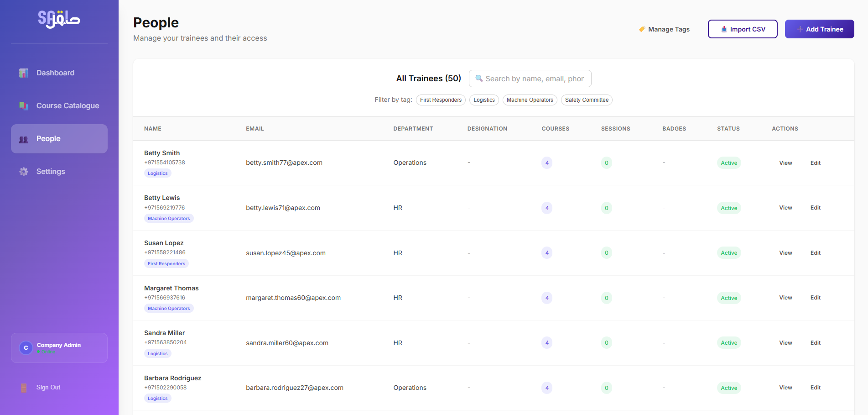This screenshot has width=868, height=415.
Task: Open the Course Catalogue menu item
Action: pyautogui.click(x=68, y=106)
